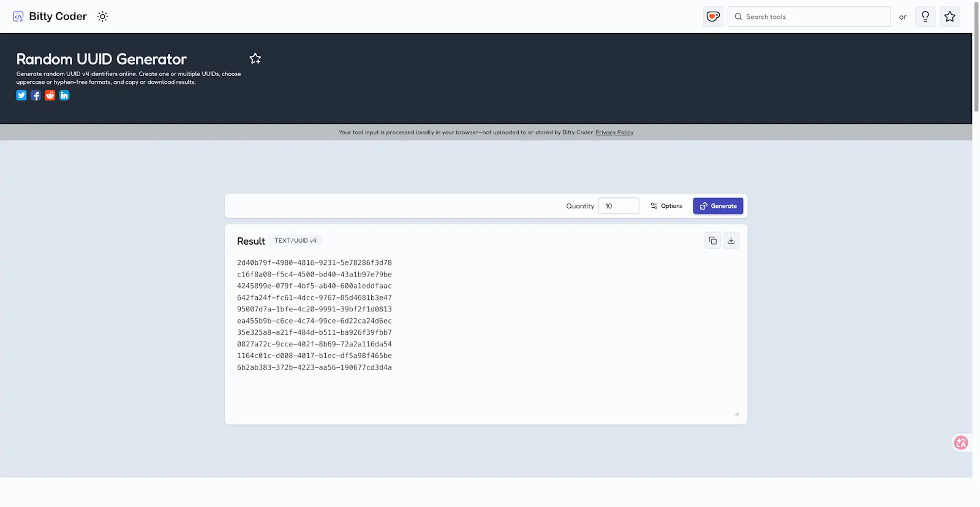980x507 pixels.
Task: Click UUID 6b2ab383-372b-4223-aa56-190677cd3d4a
Action: [x=314, y=367]
